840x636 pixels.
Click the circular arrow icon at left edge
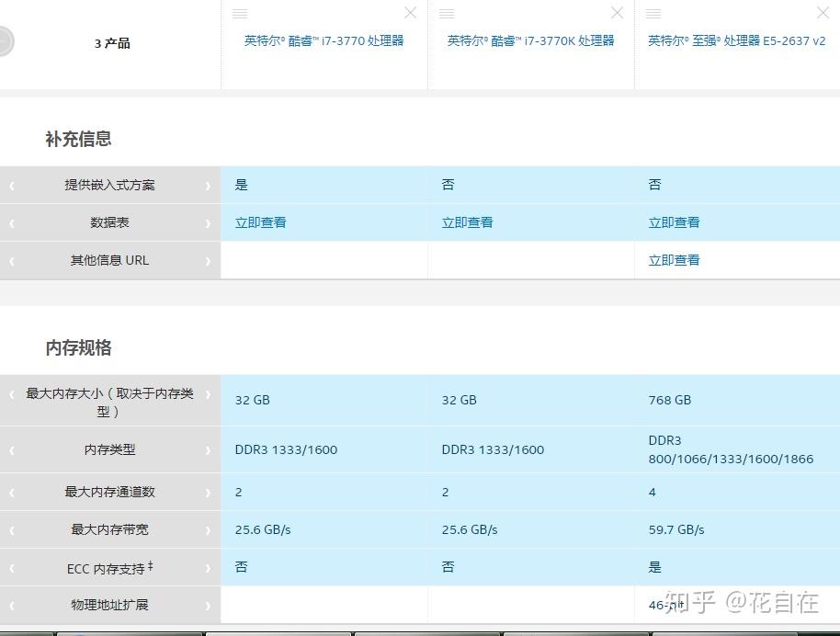4,41
